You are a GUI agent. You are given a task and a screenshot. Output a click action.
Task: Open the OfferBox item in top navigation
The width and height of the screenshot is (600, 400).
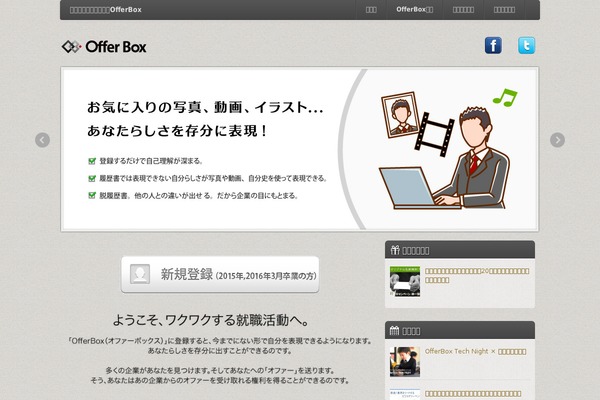(x=414, y=10)
